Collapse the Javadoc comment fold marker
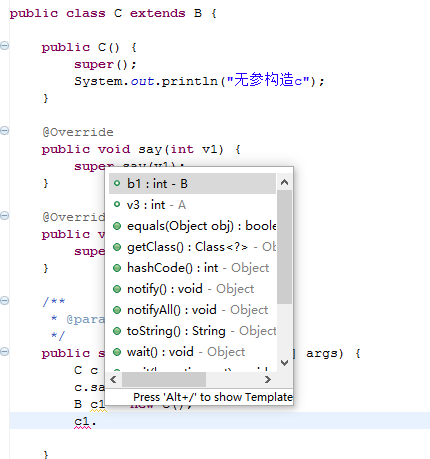 point(5,300)
